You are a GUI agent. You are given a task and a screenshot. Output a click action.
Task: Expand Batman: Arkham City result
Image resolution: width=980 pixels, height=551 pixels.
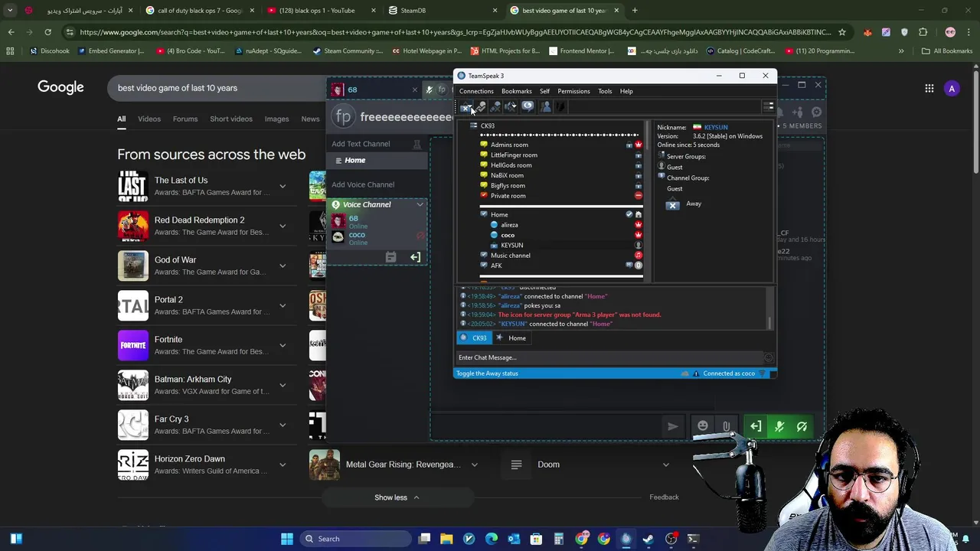tap(283, 385)
